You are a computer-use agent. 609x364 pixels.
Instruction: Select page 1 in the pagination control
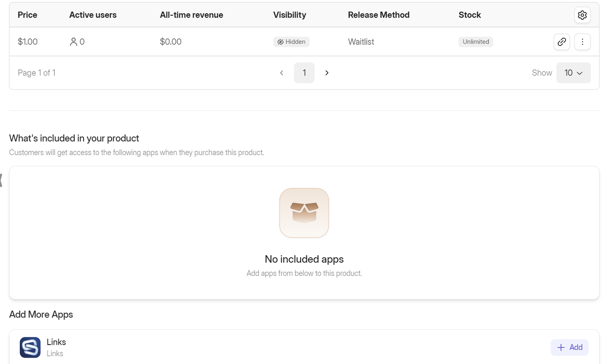pos(304,73)
